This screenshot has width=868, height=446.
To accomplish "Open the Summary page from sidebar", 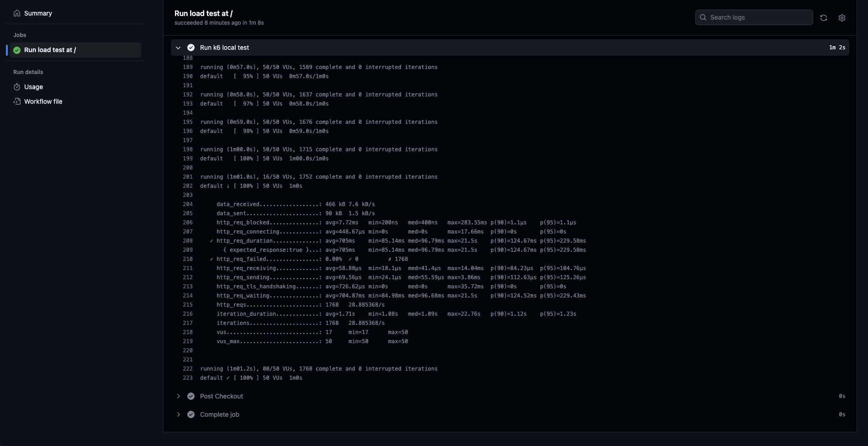I will (x=38, y=13).
